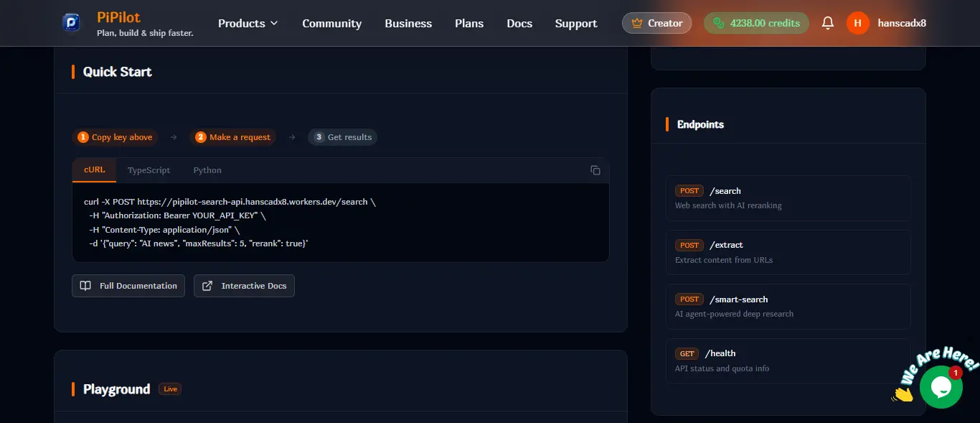Viewport: 980px width, 423px height.
Task: Click the PiPilot brand name
Action: [x=118, y=17]
